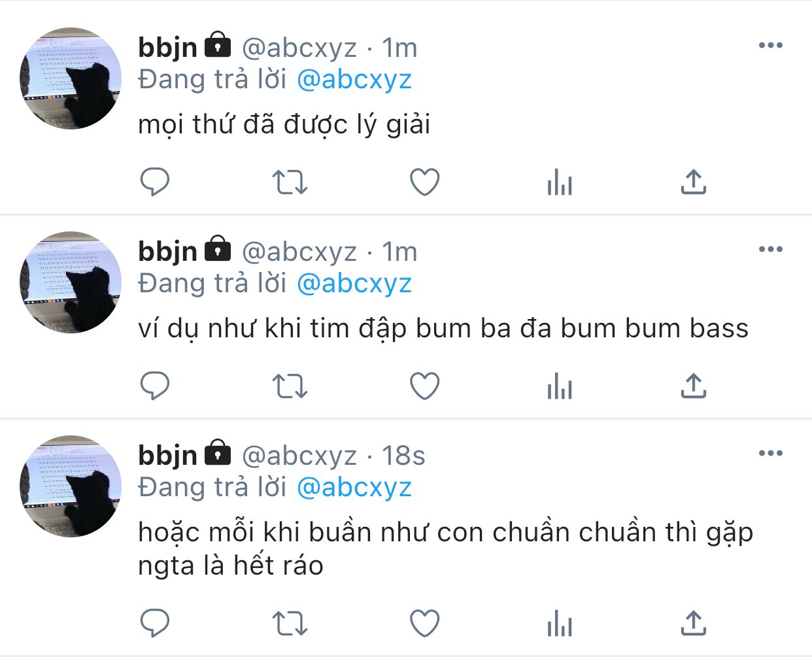Viewport: 812px width, 657px height.
Task: Open more options for the second tweet
Action: tap(771, 249)
